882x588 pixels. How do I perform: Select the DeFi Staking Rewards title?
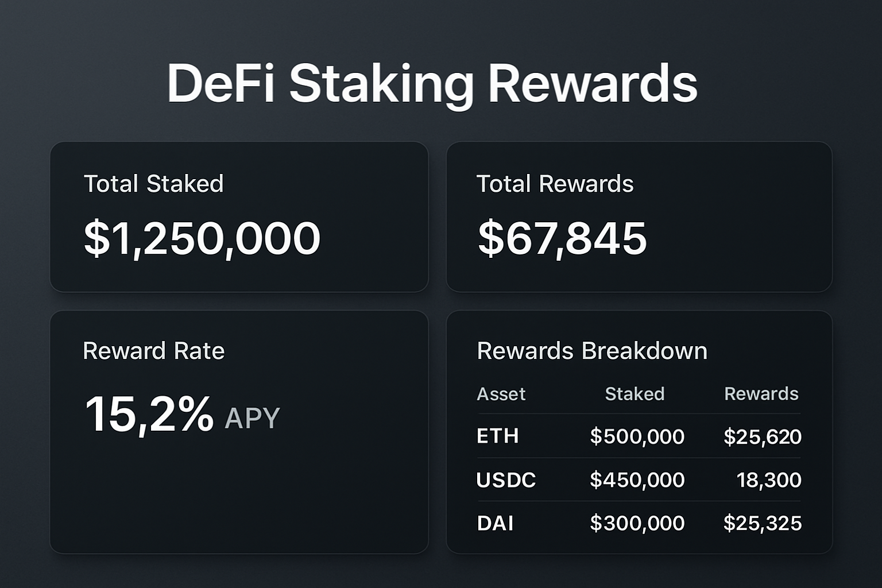[433, 83]
